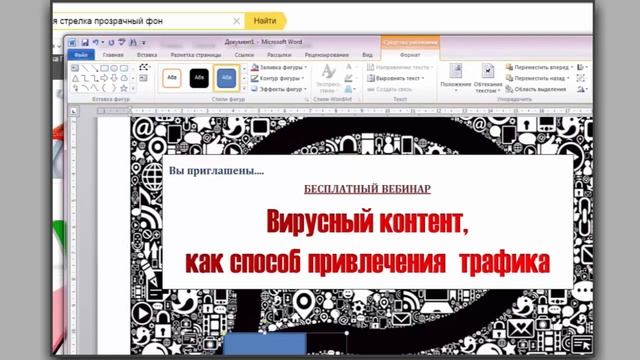The image size is (640, 360).
Task: Click the Redo icon in the Quick Access toolbar
Action: (x=111, y=42)
